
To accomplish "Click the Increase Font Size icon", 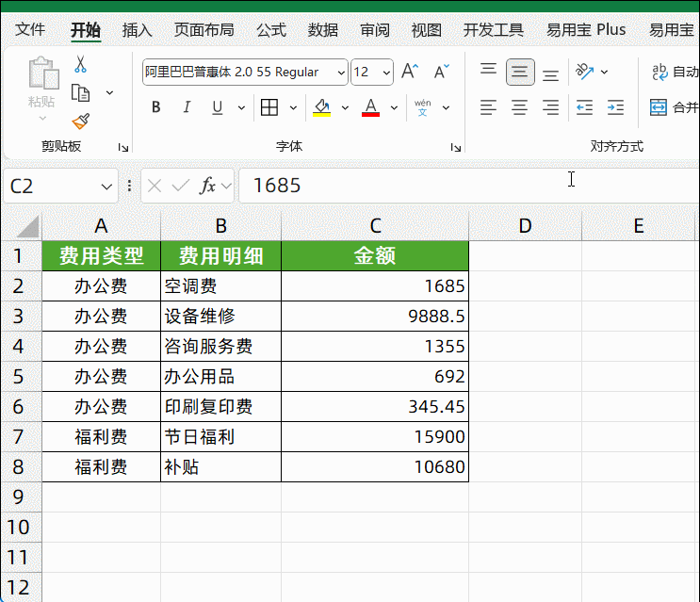I will point(410,72).
